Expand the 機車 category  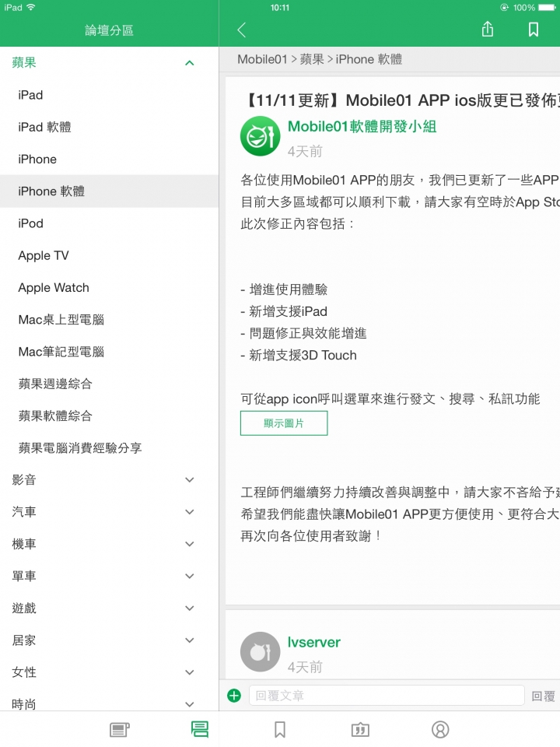click(109, 544)
